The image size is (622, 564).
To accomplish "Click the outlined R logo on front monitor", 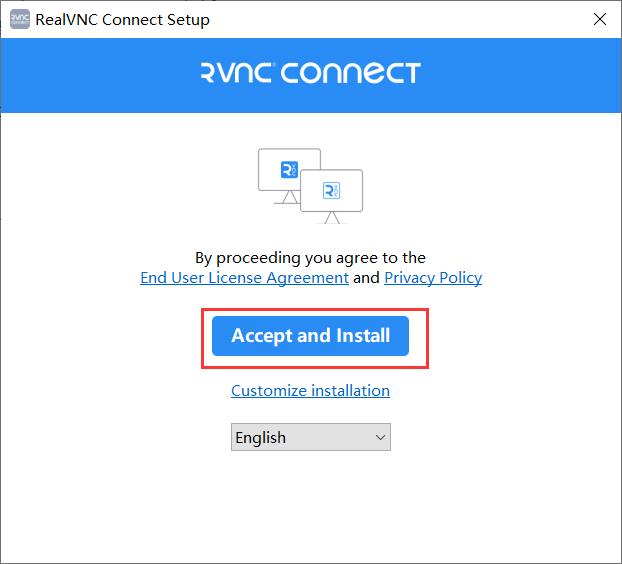I will tap(331, 190).
